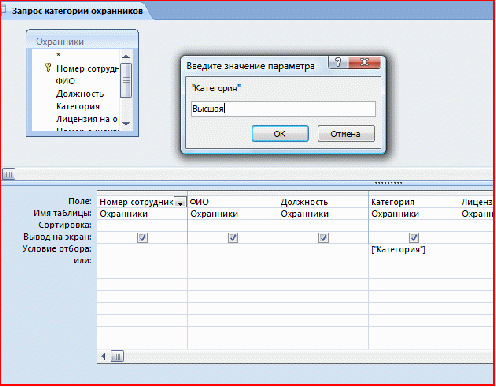Open the Номер сотрудника field dropdown

[180, 202]
